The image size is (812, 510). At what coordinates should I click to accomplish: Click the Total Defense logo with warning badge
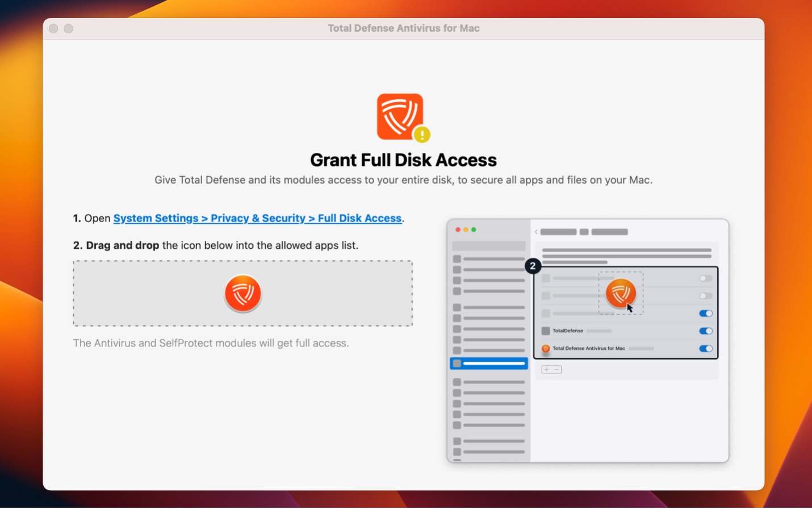[403, 118]
